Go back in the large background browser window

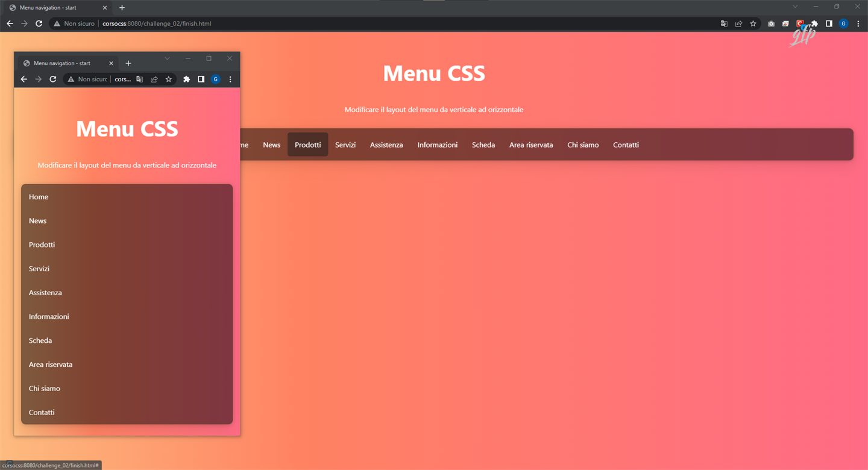10,23
